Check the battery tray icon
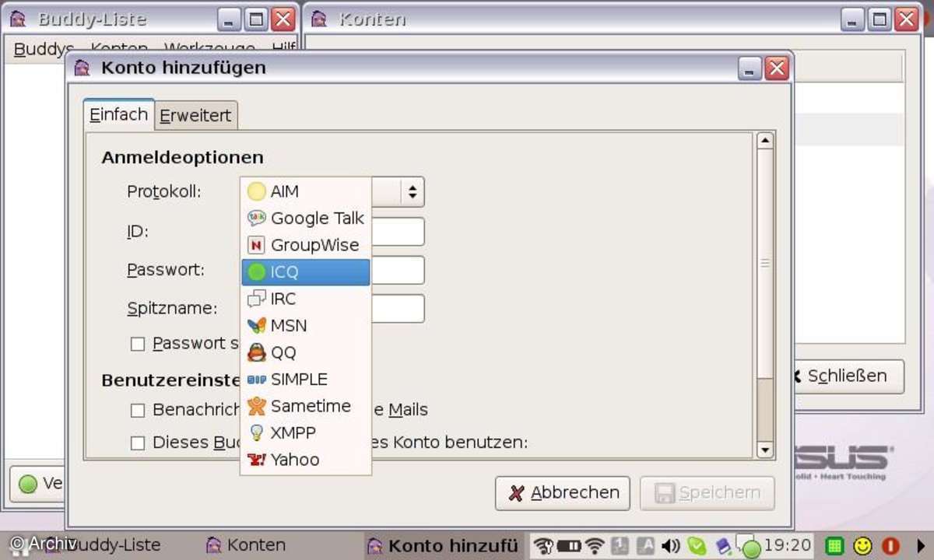934x560 pixels. point(569,546)
